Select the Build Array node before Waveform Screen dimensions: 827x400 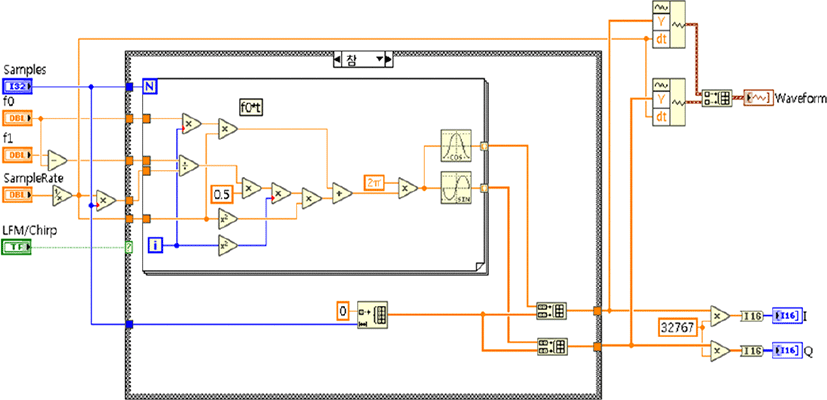(717, 98)
